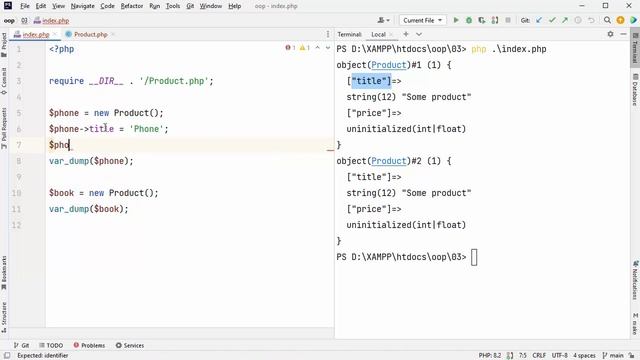Close the Product.php editor tab
This screenshot has height=360, width=640.
pos(113,35)
